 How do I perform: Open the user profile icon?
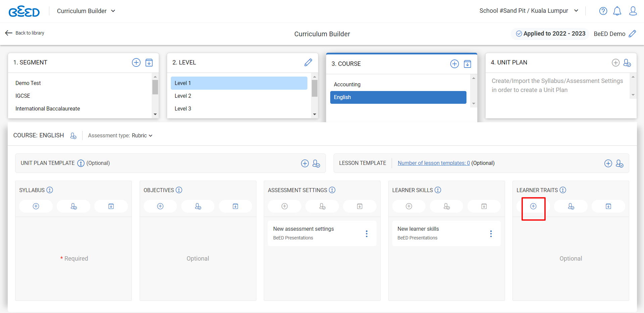pyautogui.click(x=633, y=11)
